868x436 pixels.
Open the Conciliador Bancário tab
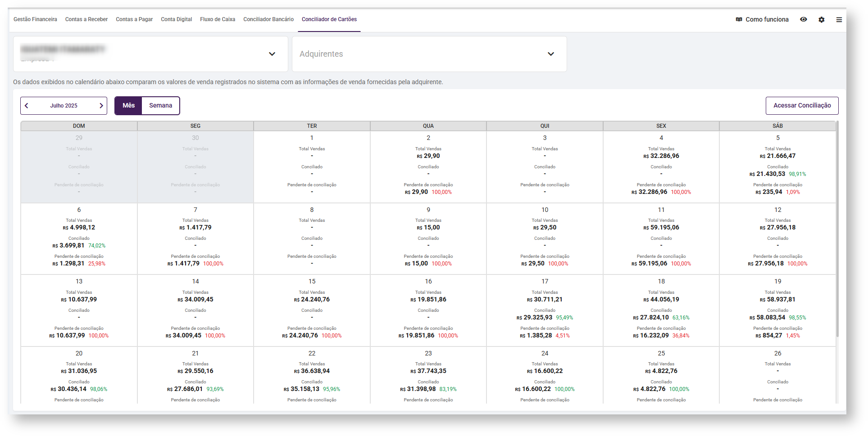[x=268, y=19]
